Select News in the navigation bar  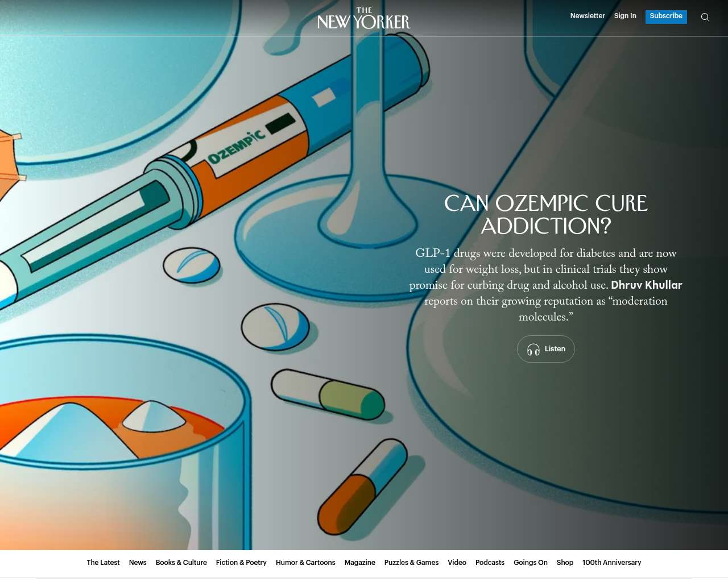click(x=138, y=563)
